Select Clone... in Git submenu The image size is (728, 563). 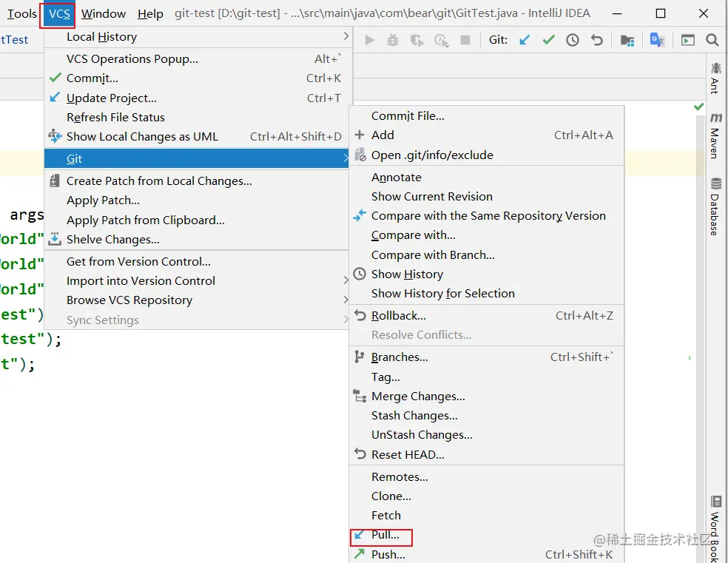pyautogui.click(x=487, y=496)
